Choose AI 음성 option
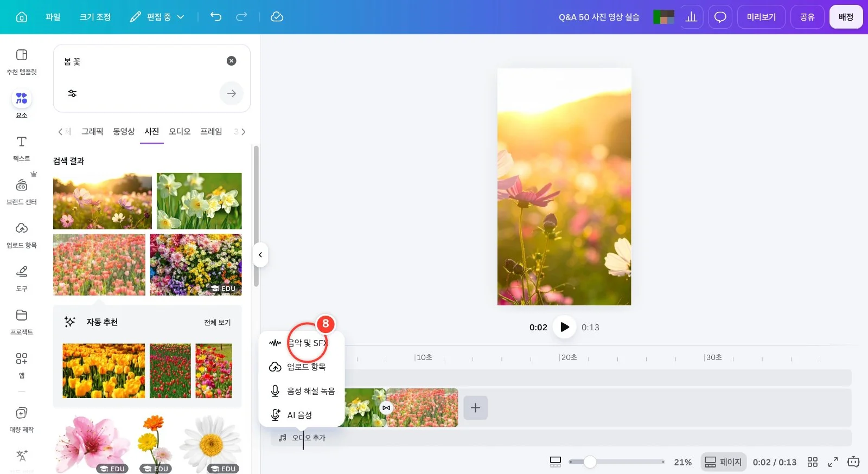This screenshot has height=474, width=868. point(302,415)
